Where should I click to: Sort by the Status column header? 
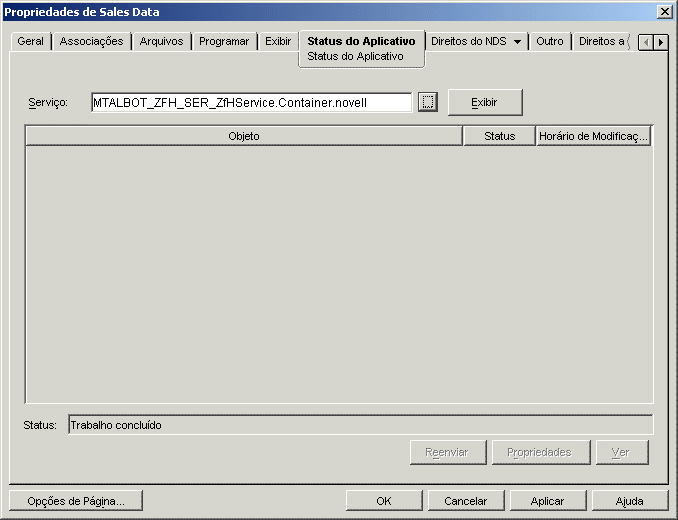(x=499, y=136)
